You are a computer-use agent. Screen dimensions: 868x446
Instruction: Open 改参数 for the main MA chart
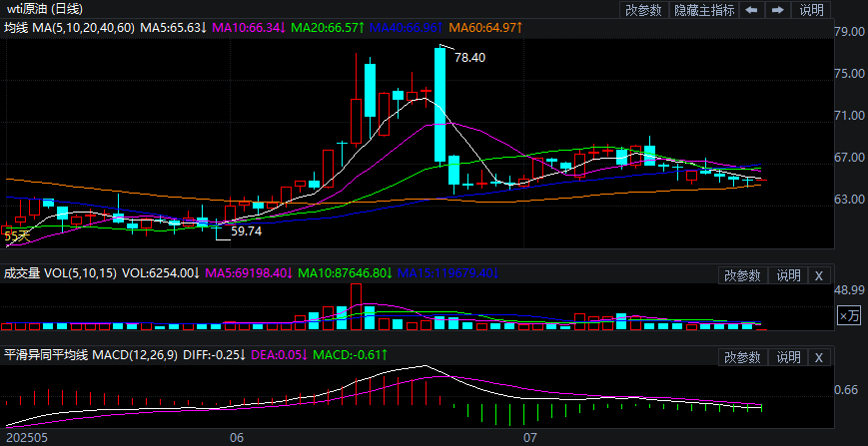643,9
